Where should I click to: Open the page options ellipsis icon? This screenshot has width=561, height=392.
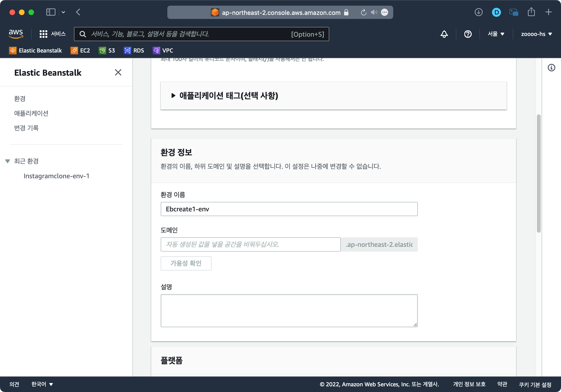[384, 12]
